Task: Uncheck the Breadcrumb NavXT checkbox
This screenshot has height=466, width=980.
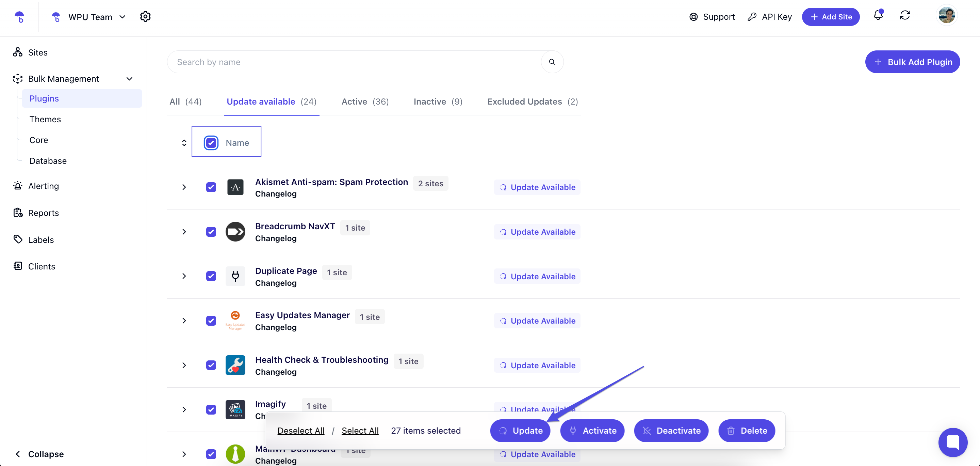Action: [211, 232]
